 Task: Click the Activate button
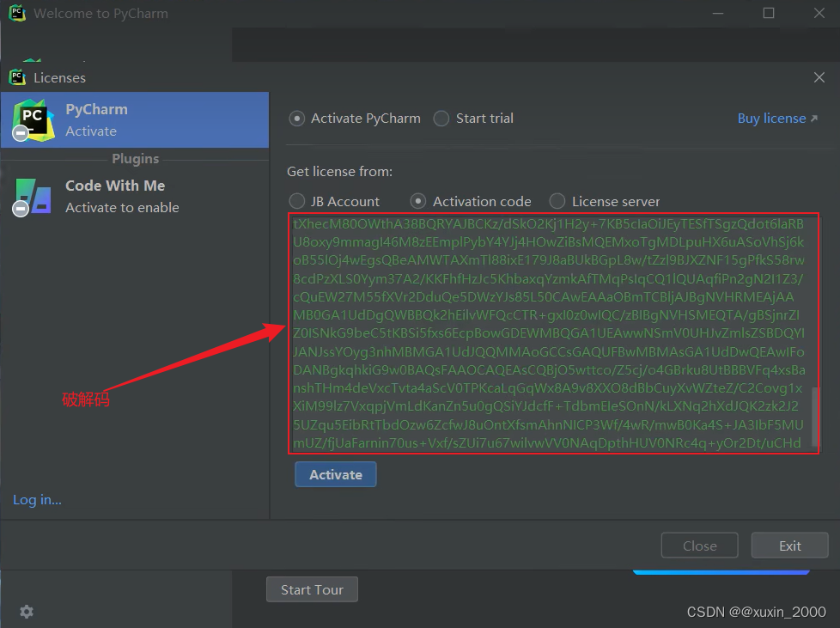335,475
